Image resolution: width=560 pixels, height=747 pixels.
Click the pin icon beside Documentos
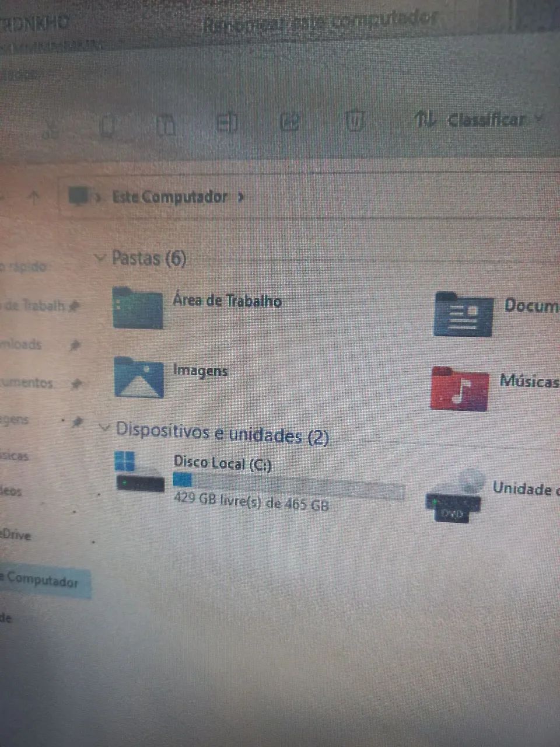click(x=76, y=384)
